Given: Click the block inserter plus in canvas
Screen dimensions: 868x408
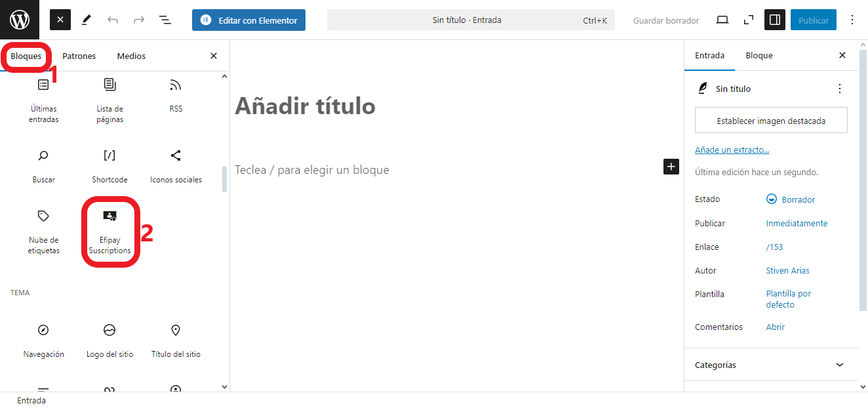Looking at the screenshot, I should (671, 167).
